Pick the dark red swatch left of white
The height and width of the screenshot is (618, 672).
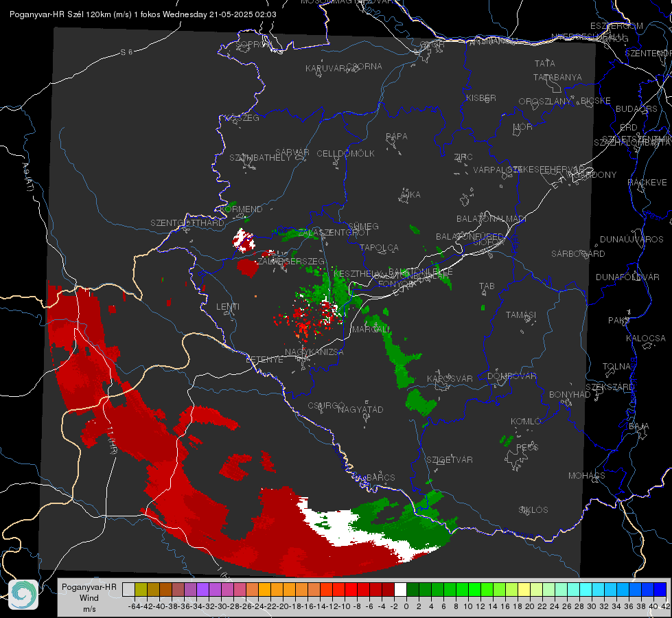[388, 589]
